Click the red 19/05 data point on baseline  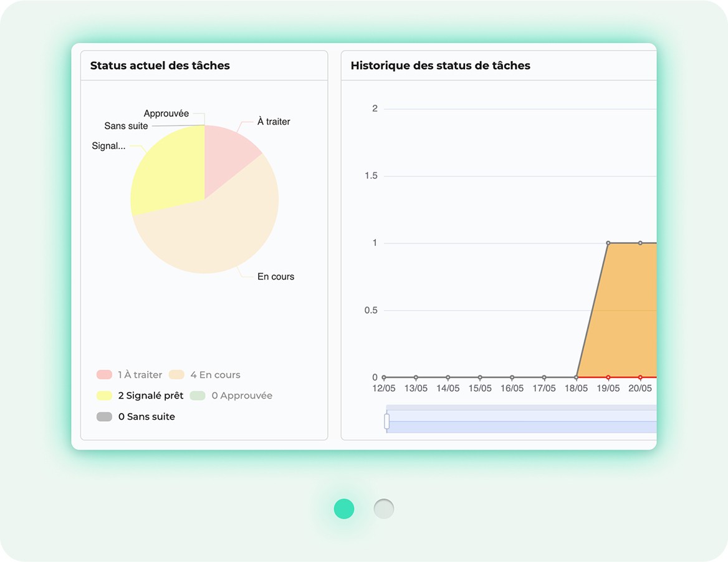(x=608, y=377)
